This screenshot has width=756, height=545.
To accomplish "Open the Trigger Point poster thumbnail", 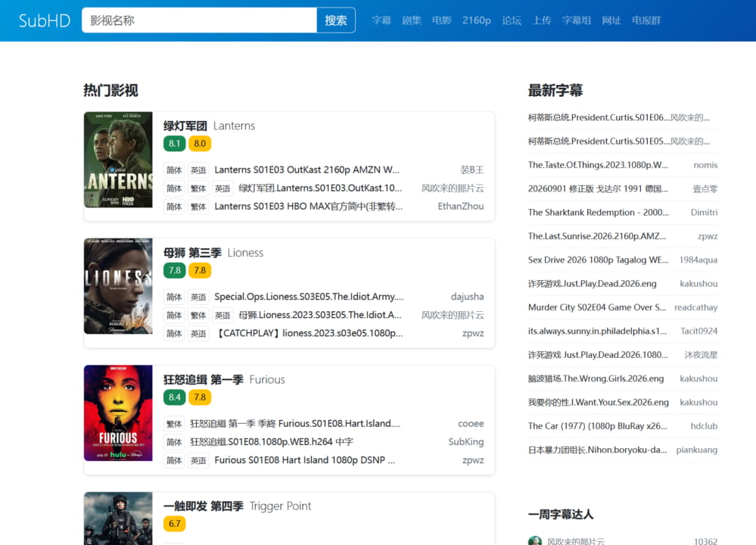I will 118,519.
